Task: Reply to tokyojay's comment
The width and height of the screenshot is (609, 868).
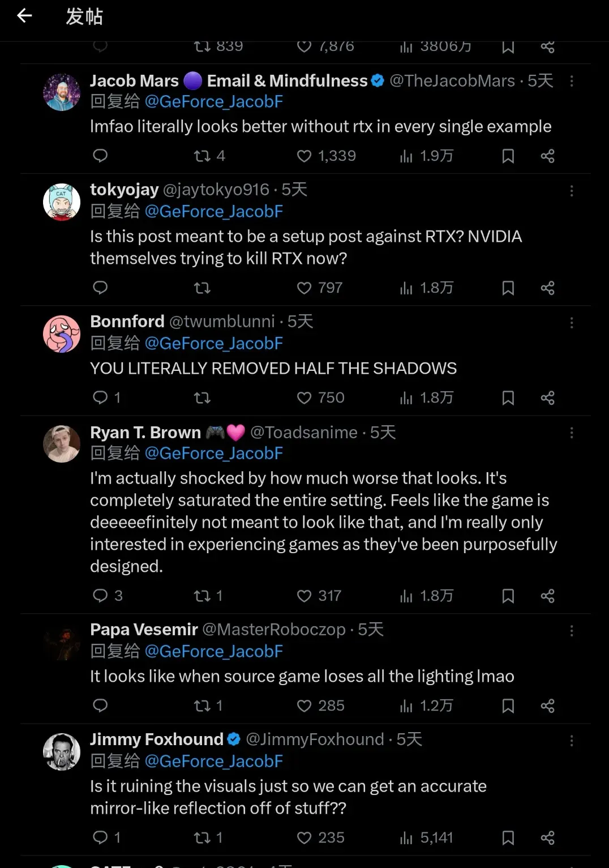Action: 100,288
